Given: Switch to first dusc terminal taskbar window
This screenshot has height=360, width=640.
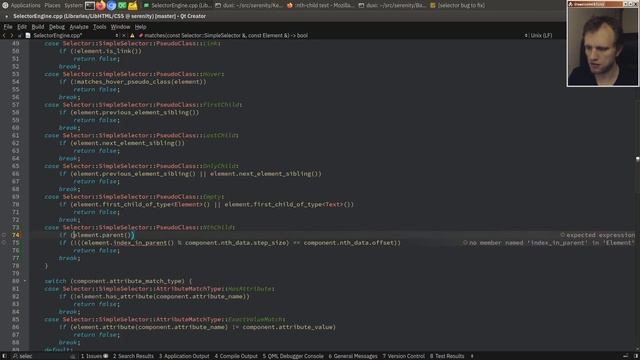Looking at the screenshot, I should point(249,5).
